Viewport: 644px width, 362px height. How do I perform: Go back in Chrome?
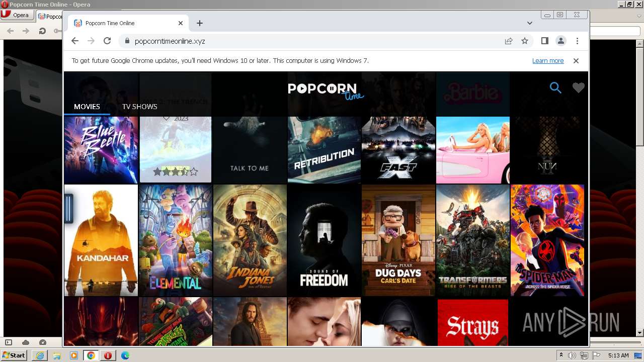coord(75,41)
